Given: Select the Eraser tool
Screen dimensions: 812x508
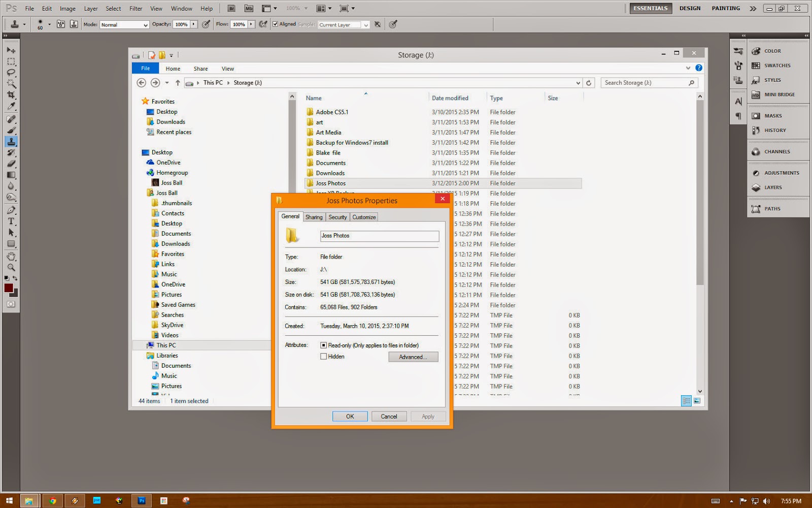Looking at the screenshot, I should [x=11, y=164].
